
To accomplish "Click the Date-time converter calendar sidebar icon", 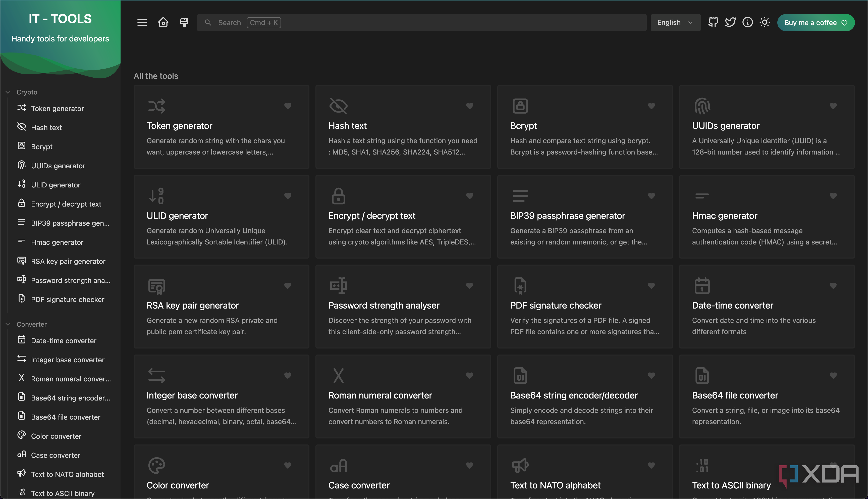I will tap(22, 340).
